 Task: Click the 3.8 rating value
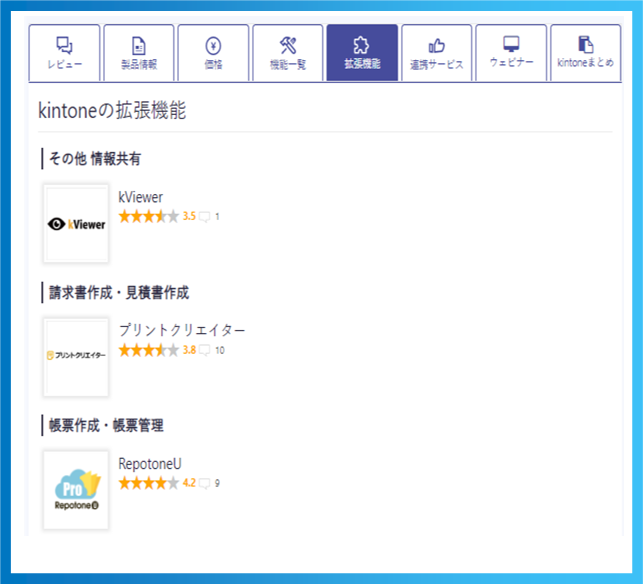[189, 350]
